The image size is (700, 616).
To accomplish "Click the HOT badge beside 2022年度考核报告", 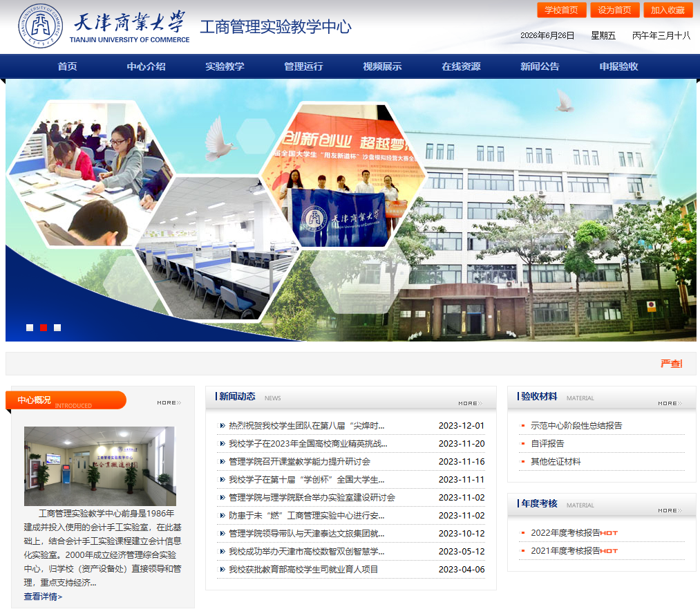I will [x=609, y=533].
